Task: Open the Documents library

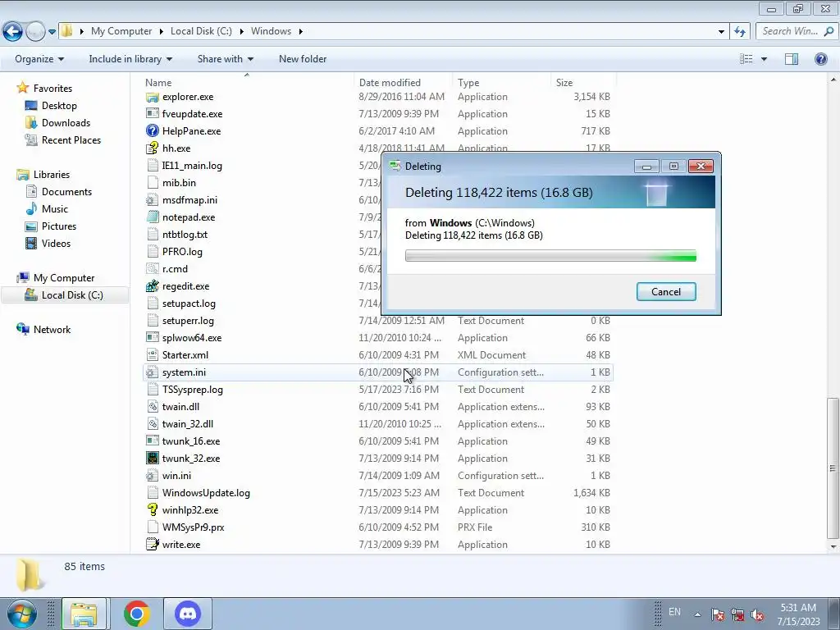Action: click(66, 192)
